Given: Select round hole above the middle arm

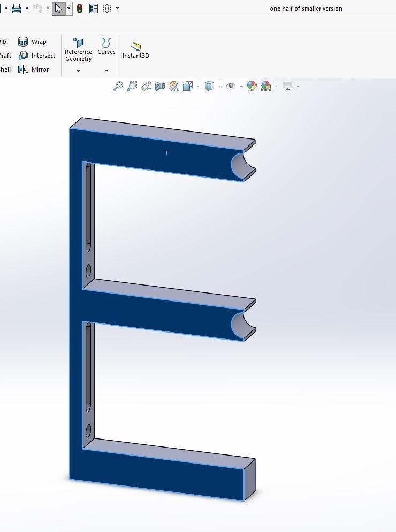Looking at the screenshot, I should 88,272.
